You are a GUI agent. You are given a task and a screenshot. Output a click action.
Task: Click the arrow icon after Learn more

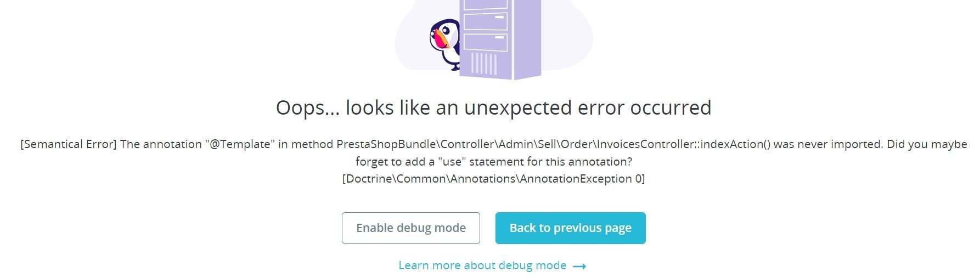point(579,266)
